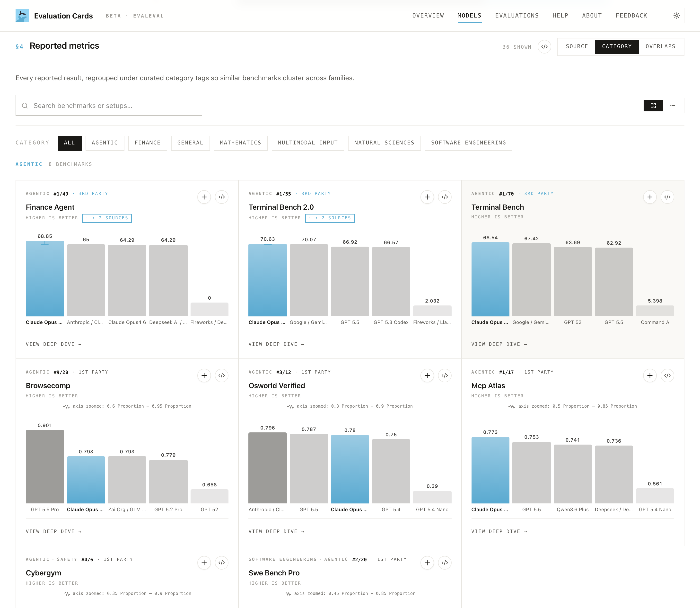700x608 pixels.
Task: Open embed code for Browsecomp card
Action: point(222,376)
